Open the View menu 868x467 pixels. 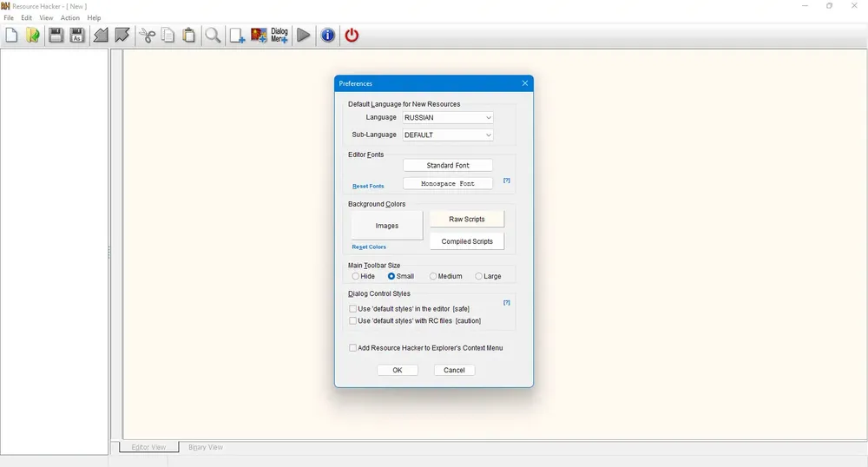coord(46,17)
